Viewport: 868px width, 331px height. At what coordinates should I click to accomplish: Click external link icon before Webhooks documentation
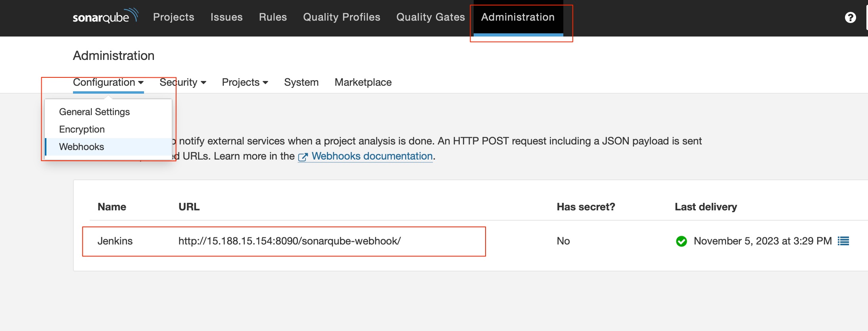303,157
